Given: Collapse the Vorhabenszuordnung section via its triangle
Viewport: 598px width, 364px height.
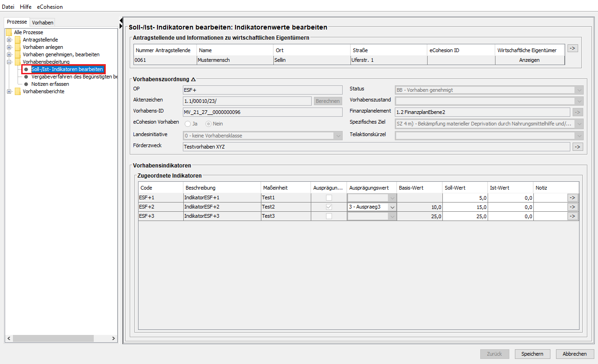Looking at the screenshot, I should [x=193, y=79].
